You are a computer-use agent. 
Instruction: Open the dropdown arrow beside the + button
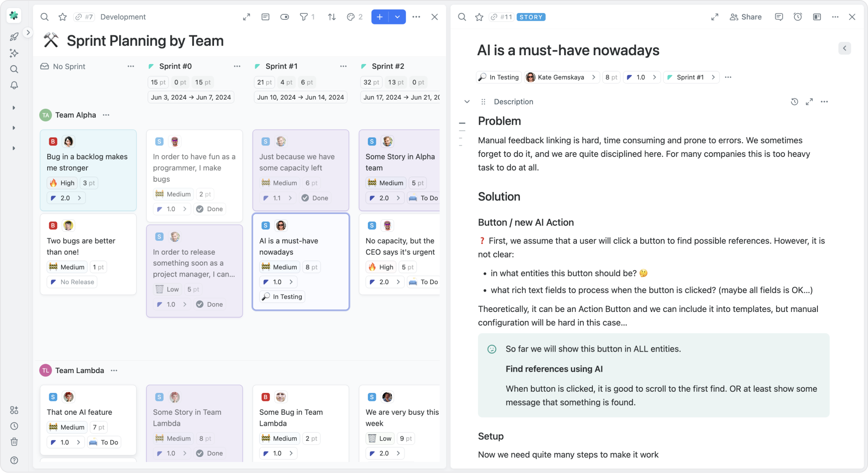coord(397,17)
